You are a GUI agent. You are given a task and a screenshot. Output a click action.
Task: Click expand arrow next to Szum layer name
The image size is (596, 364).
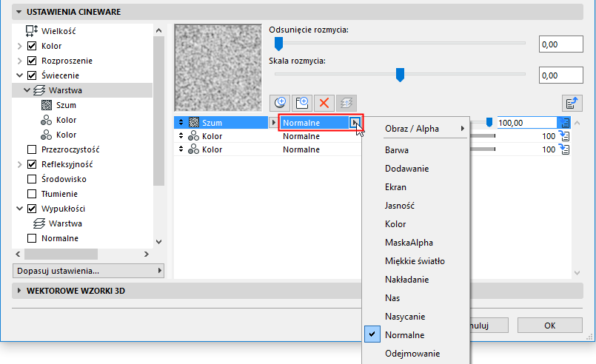(x=273, y=122)
